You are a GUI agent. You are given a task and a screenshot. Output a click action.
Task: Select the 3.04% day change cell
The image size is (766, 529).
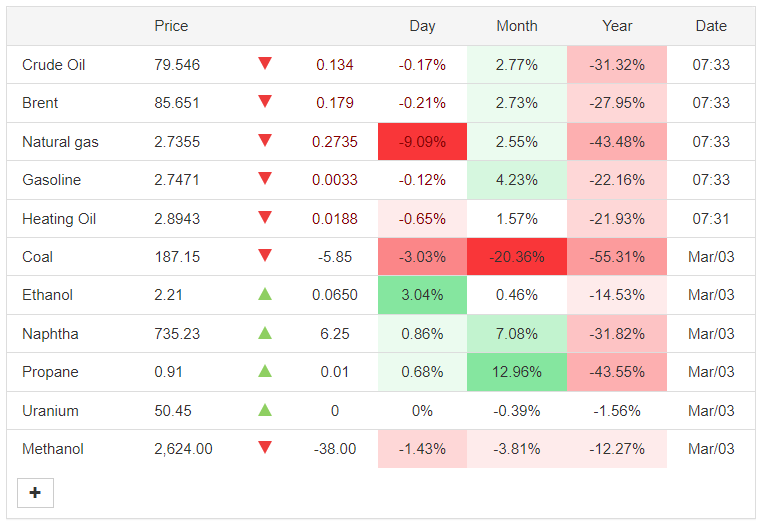pos(422,295)
